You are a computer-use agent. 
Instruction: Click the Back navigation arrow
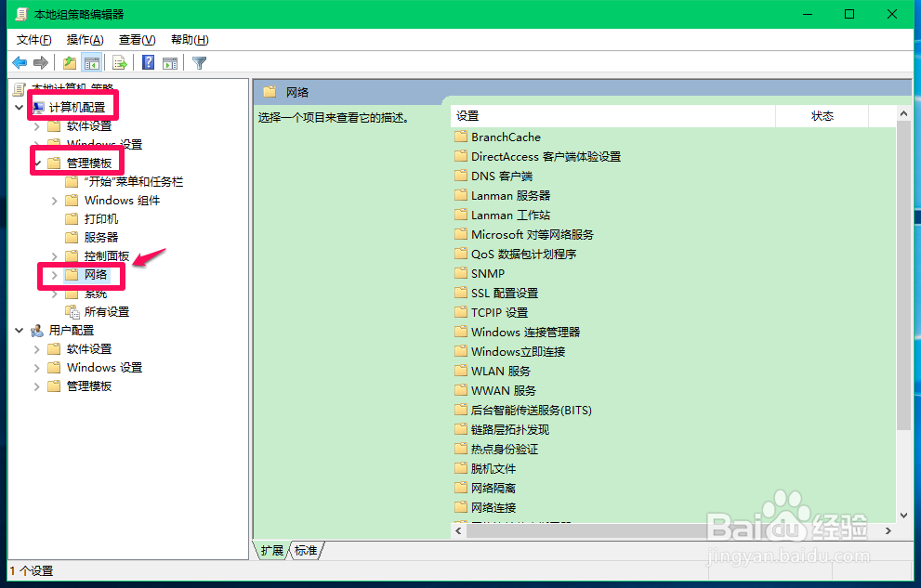coord(20,62)
